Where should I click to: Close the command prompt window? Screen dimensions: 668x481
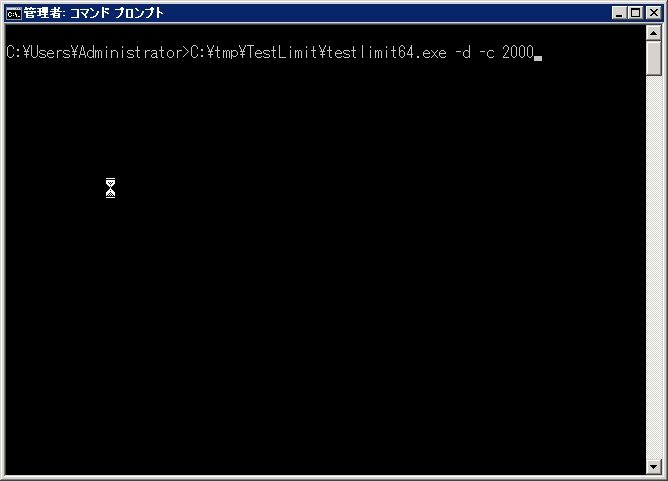click(x=654, y=13)
